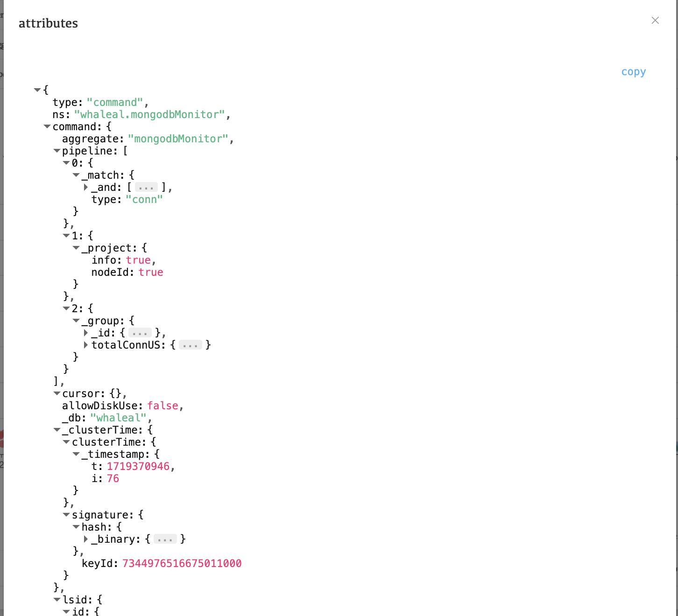Select the i value 76
678x616 pixels.
[x=113, y=478]
